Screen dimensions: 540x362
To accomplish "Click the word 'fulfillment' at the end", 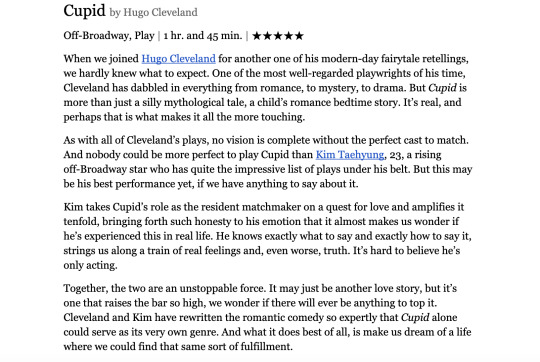I will click(x=267, y=346).
